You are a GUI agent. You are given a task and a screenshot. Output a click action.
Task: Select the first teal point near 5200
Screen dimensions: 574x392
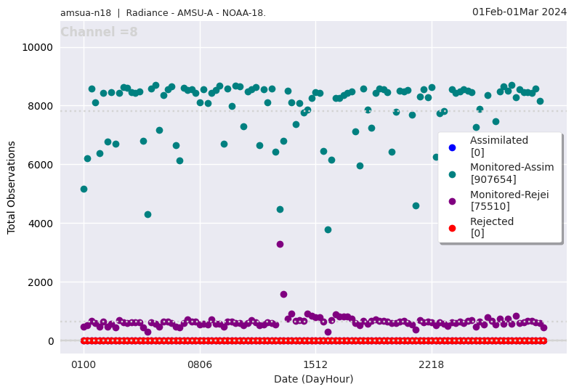pos(84,189)
